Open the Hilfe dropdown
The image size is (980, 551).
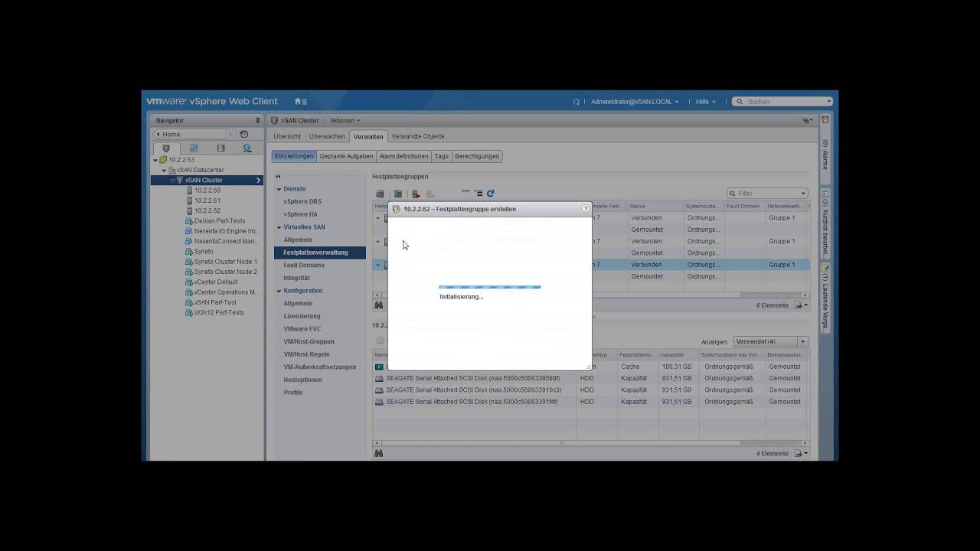[705, 101]
